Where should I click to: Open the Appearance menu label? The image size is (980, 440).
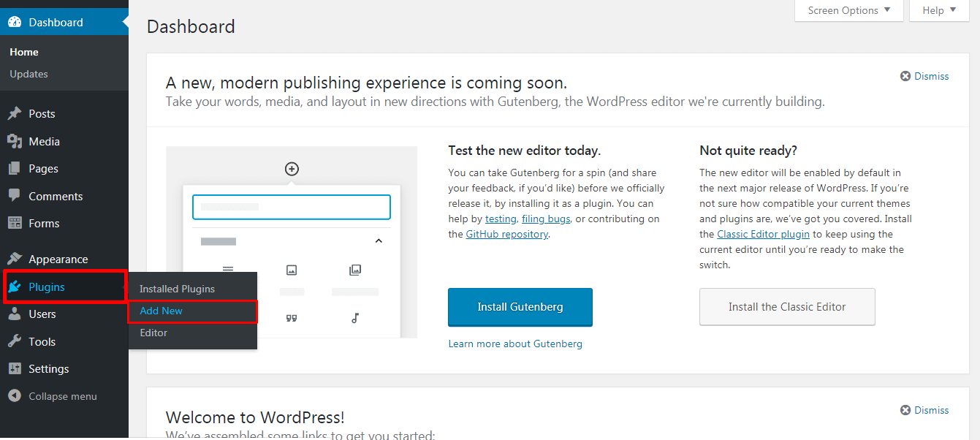pyautogui.click(x=58, y=259)
